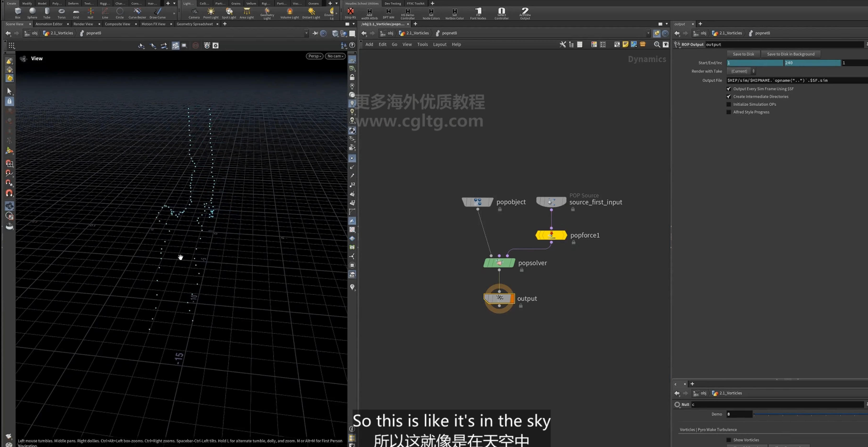
Task: Select the popforce1 node
Action: pyautogui.click(x=551, y=235)
